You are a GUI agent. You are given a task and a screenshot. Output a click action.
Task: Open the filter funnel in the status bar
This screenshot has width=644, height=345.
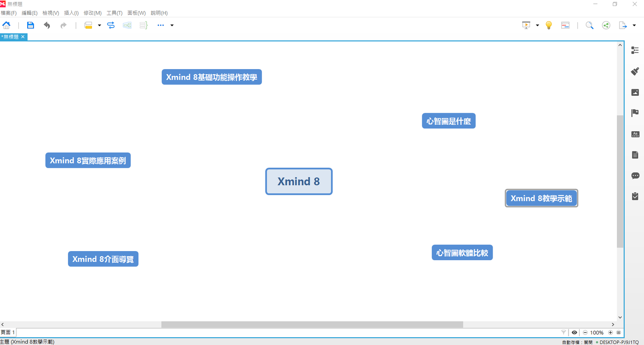tap(563, 333)
